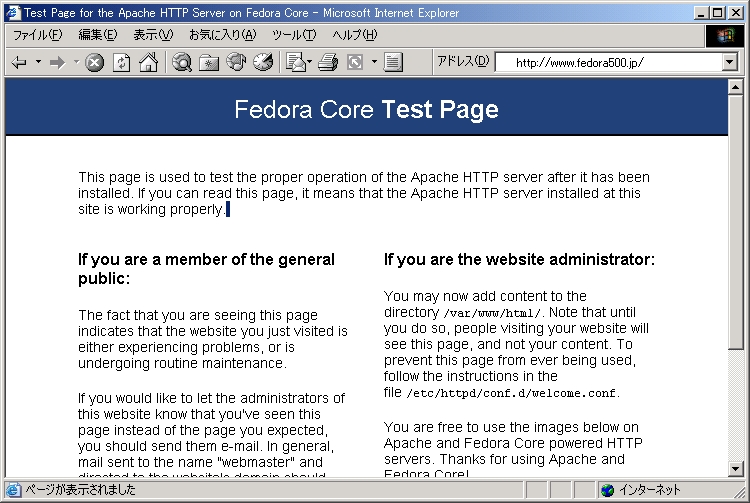Viewport: 750px width, 503px height.
Task: Click the Internet zone globe icon
Action: tap(607, 490)
